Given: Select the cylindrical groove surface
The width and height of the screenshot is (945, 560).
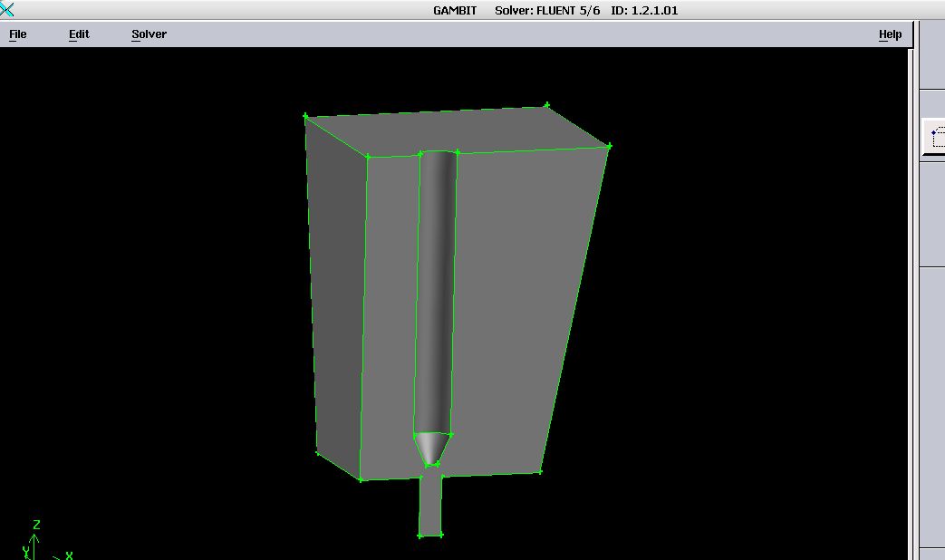Looking at the screenshot, I should (x=436, y=290).
